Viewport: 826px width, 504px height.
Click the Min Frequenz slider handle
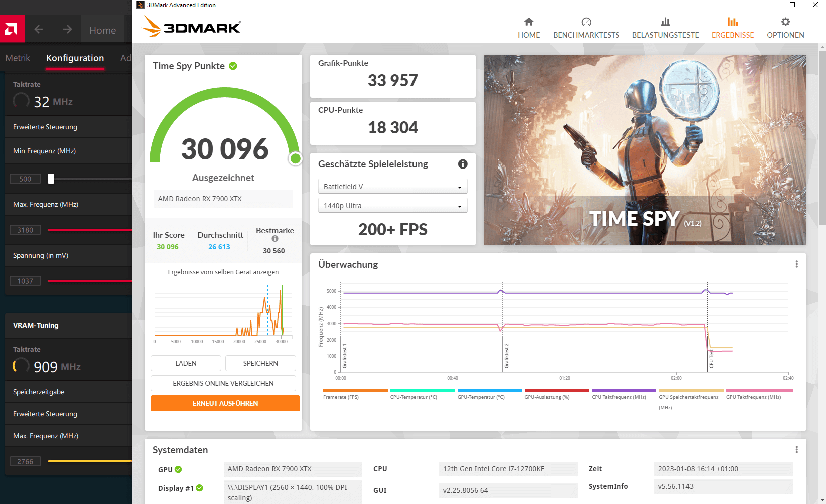51,179
